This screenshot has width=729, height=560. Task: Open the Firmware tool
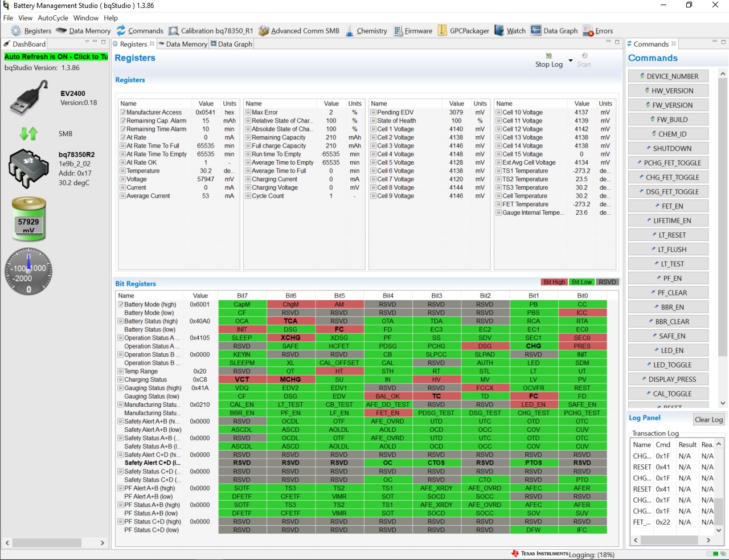click(412, 31)
